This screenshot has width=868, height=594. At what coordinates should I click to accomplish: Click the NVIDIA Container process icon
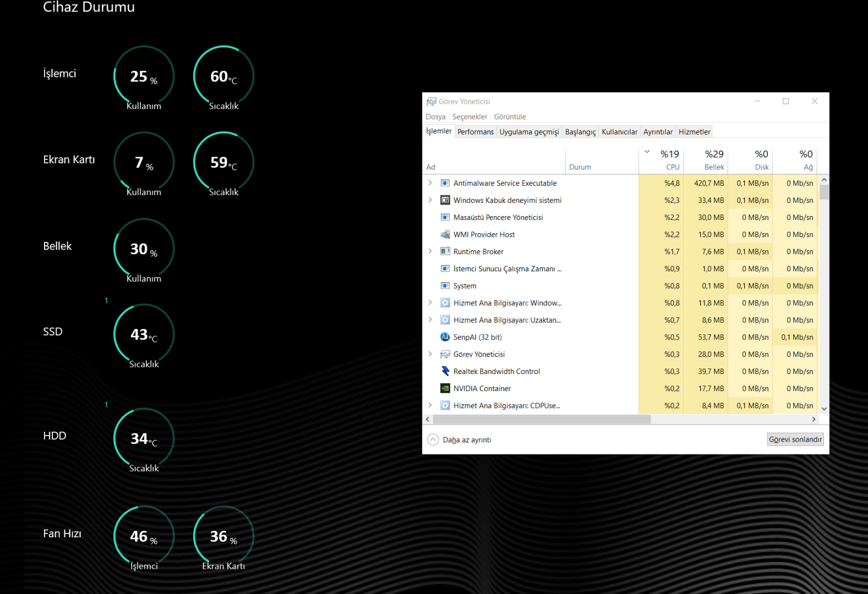[x=445, y=388]
